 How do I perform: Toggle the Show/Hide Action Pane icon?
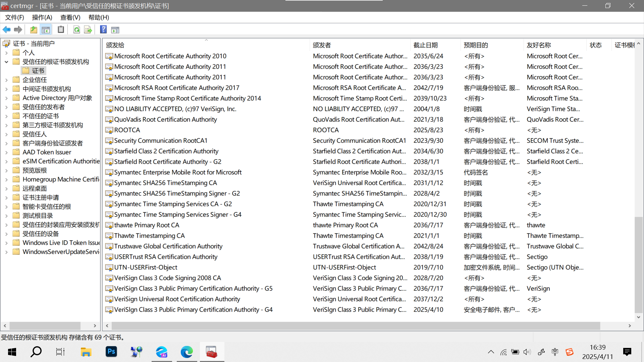[x=115, y=30]
